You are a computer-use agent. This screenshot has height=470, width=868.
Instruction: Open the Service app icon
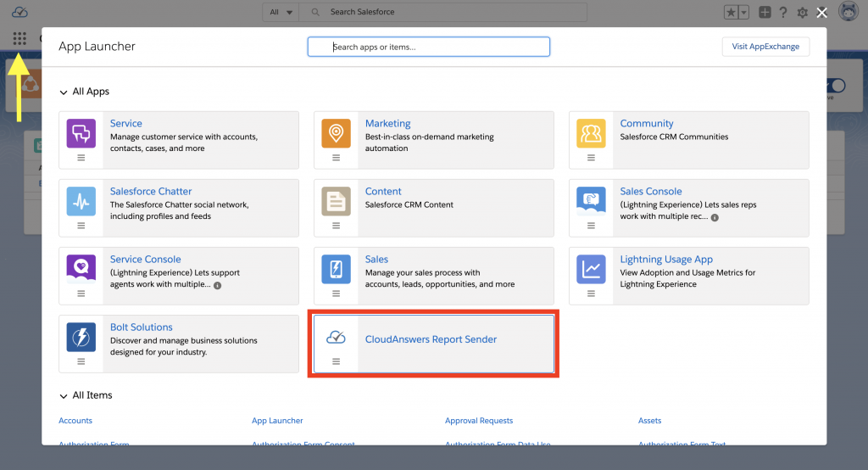point(81,133)
